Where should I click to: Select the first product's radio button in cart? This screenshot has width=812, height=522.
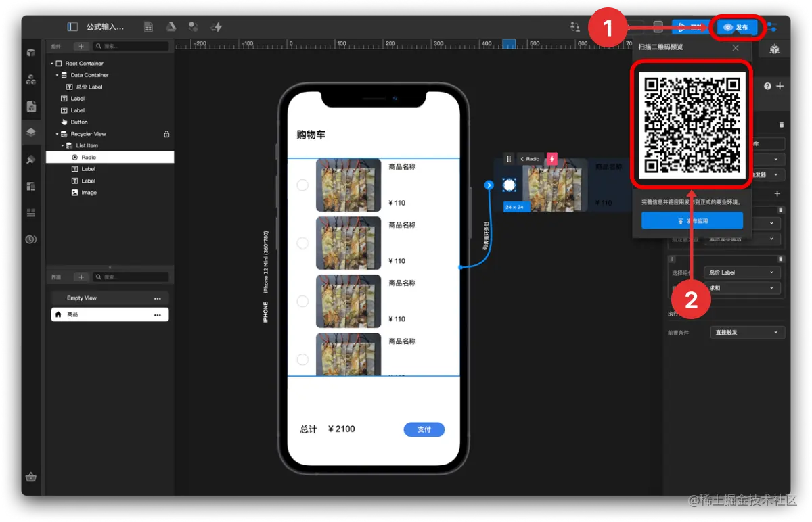(302, 185)
